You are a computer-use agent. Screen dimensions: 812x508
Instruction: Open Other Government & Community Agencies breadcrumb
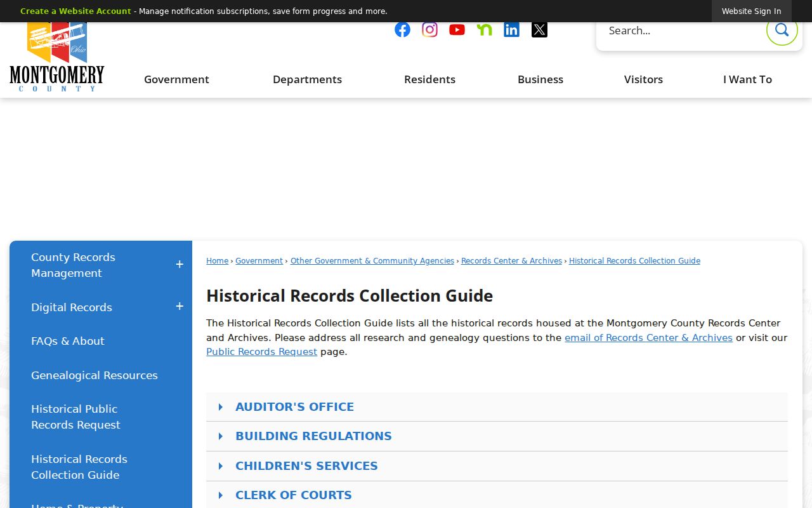coord(372,261)
